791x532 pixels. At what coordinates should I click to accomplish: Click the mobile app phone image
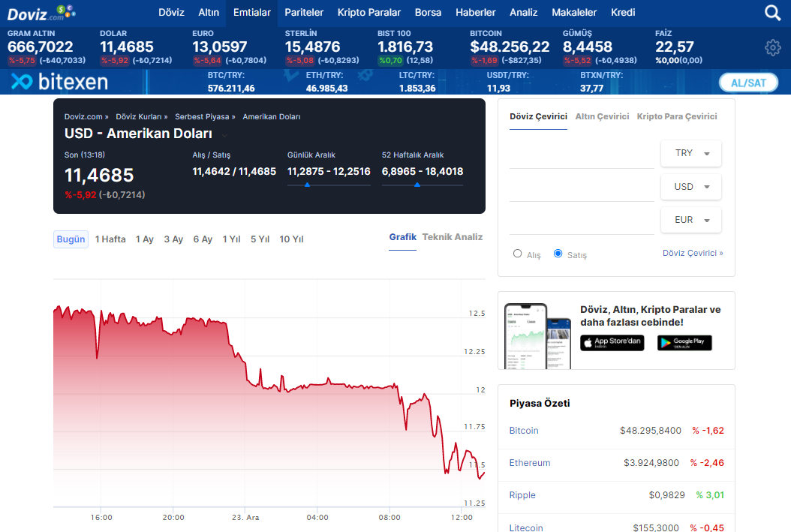537,335
